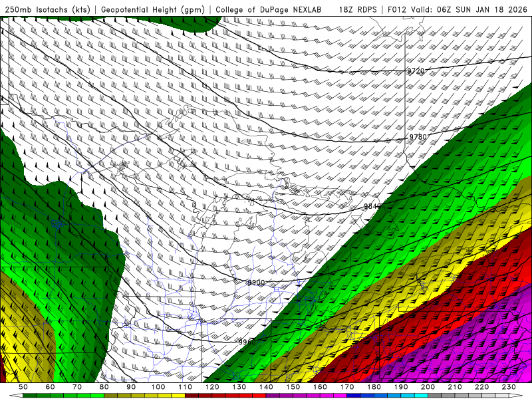The image size is (532, 399).
Task: Click the 'F012' forecast hour text
Action: click(x=396, y=10)
